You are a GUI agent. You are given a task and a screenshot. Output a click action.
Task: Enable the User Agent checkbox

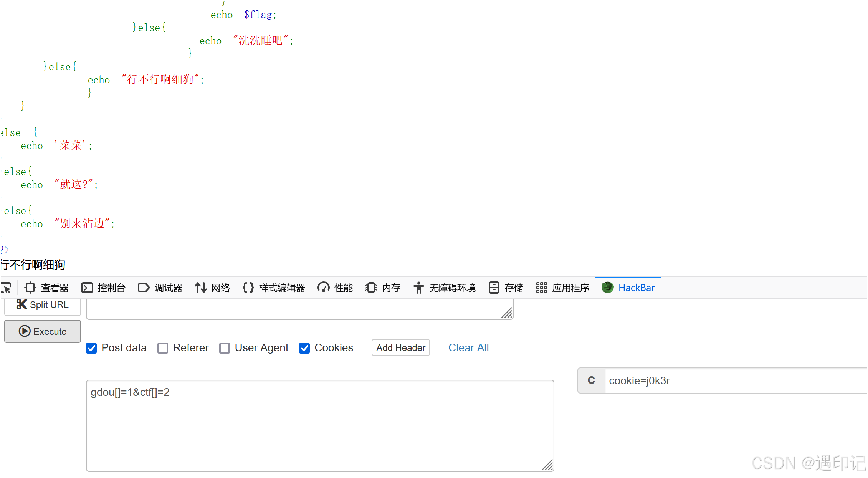[x=225, y=348]
